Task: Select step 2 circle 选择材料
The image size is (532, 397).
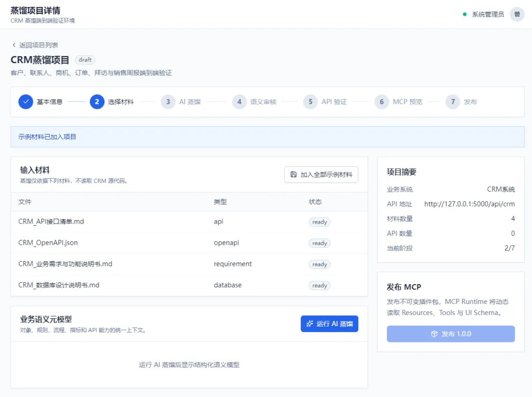Action: pos(97,101)
